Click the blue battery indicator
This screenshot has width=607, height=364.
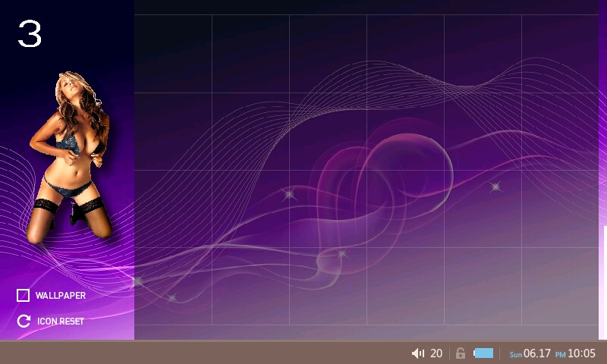point(483,353)
